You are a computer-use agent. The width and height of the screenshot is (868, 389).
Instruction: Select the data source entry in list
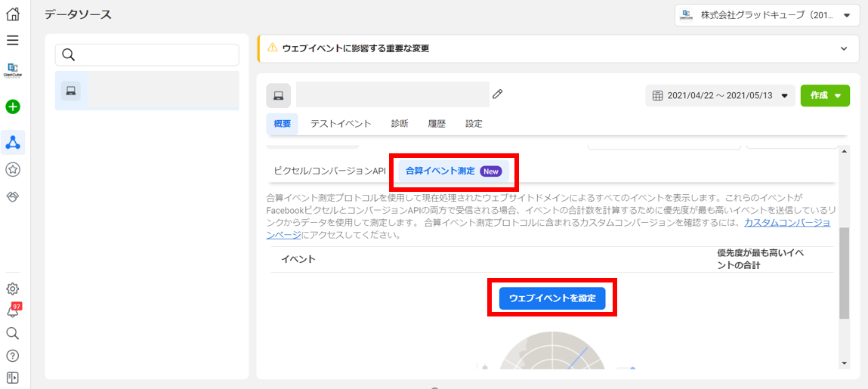[x=147, y=90]
